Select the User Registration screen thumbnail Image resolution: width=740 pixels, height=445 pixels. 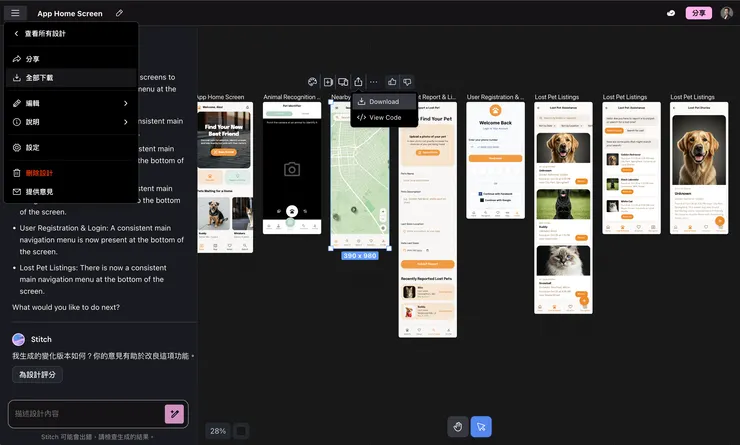(496, 160)
